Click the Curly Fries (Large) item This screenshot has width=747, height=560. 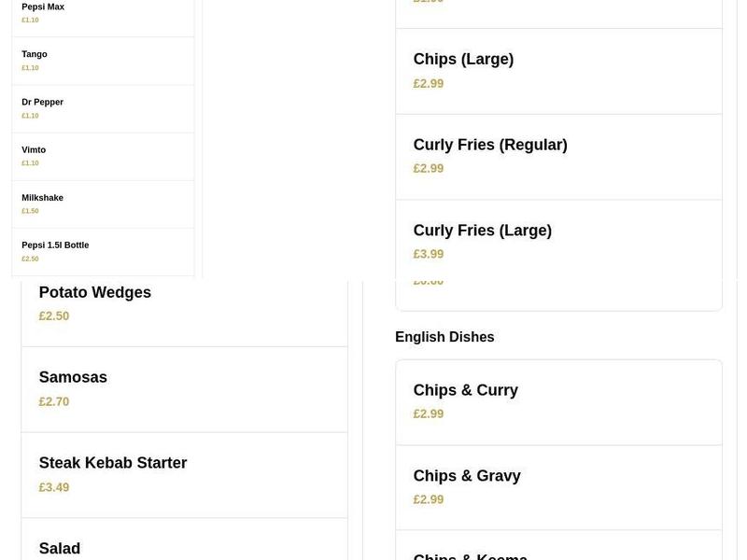click(483, 230)
